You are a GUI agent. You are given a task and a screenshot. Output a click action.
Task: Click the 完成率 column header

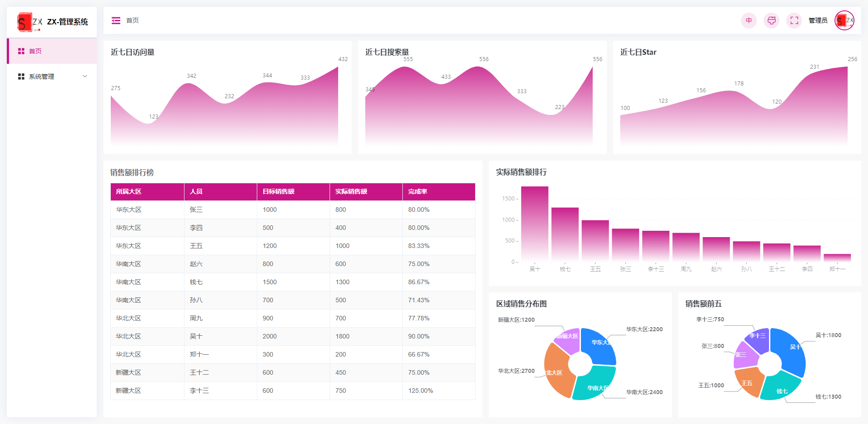tap(439, 191)
